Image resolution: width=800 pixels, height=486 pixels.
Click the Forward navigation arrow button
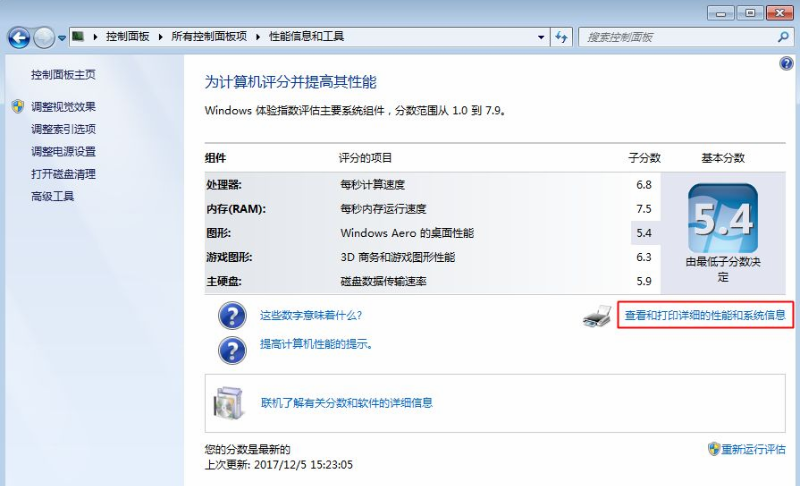(44, 37)
